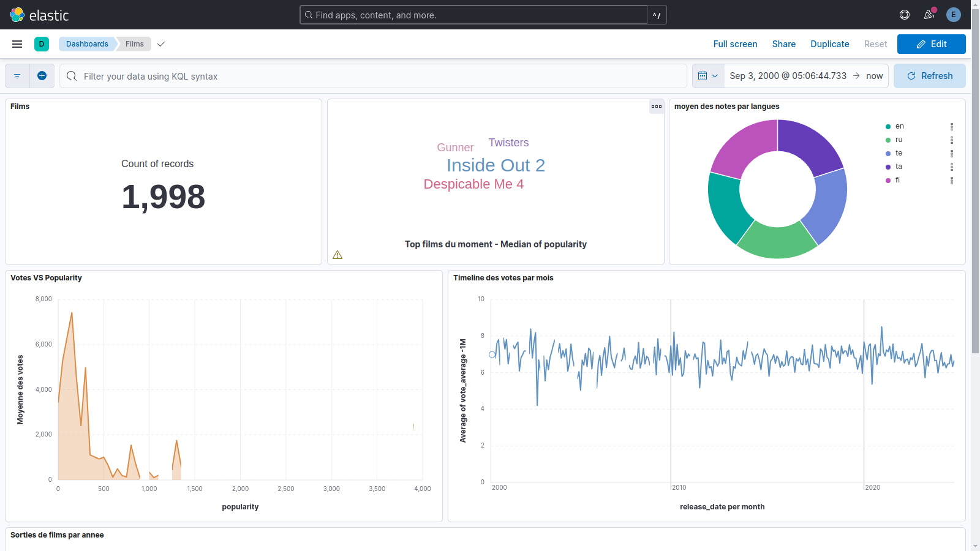The image size is (980, 551).
Task: Click the add filter plus icon
Action: pyautogui.click(x=42, y=76)
